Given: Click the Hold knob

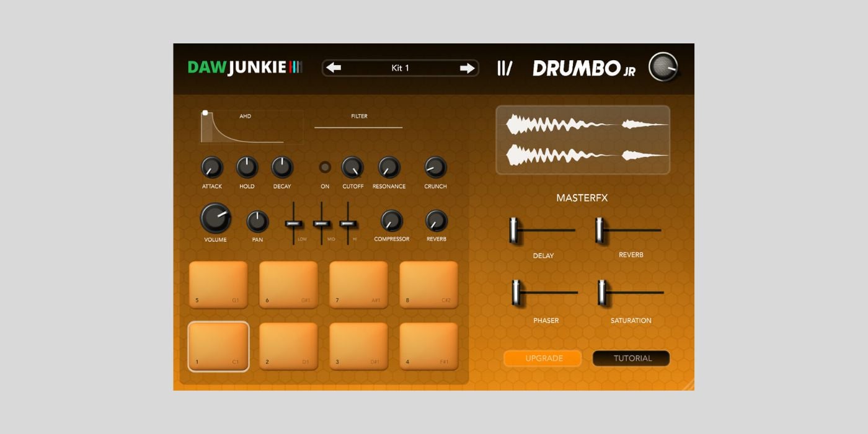Looking at the screenshot, I should [247, 167].
